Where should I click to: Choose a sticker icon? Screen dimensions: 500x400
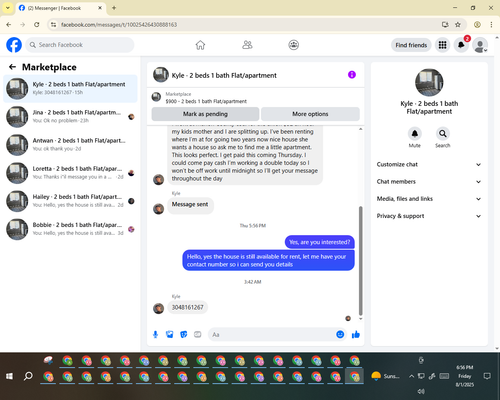coord(184,334)
